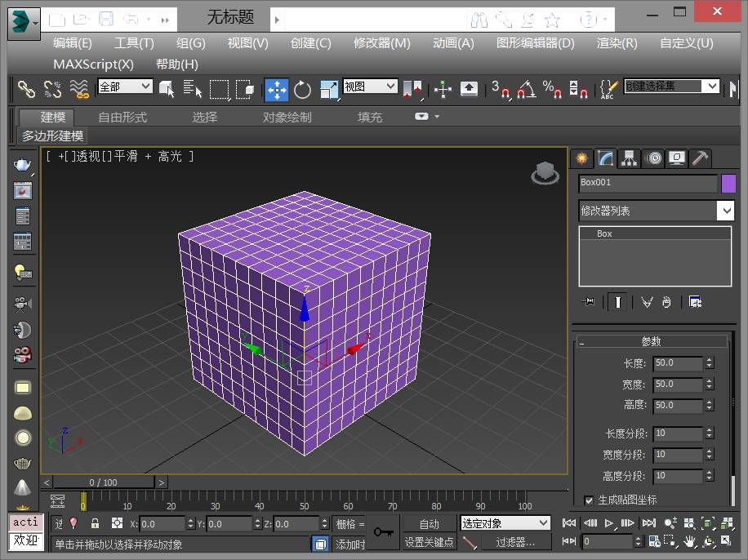Switch to the 对象绘制 ribbon tab
The image size is (748, 560).
[x=287, y=118]
